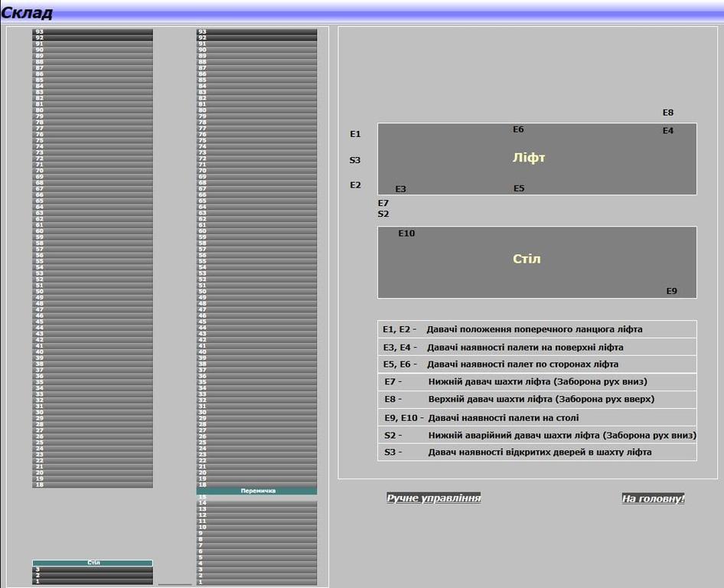Image resolution: width=724 pixels, height=588 pixels.
Task: Click the Стіл table platform block
Action: click(536, 261)
